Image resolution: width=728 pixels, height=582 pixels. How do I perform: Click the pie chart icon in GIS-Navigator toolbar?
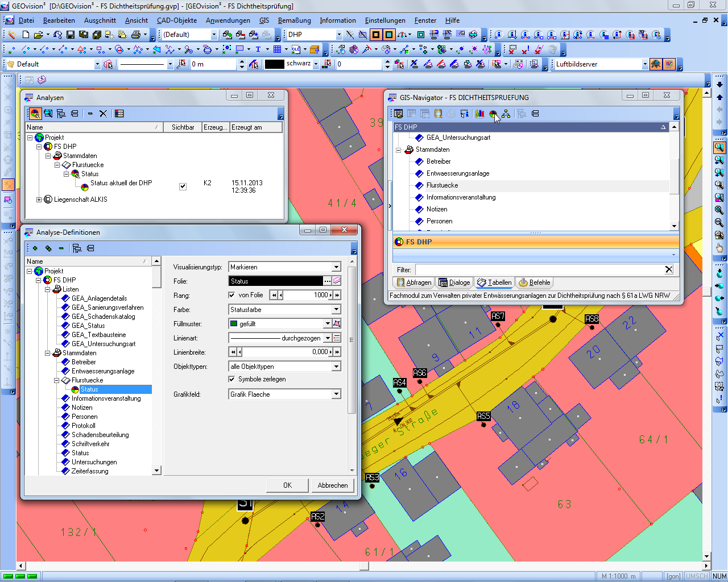(493, 114)
